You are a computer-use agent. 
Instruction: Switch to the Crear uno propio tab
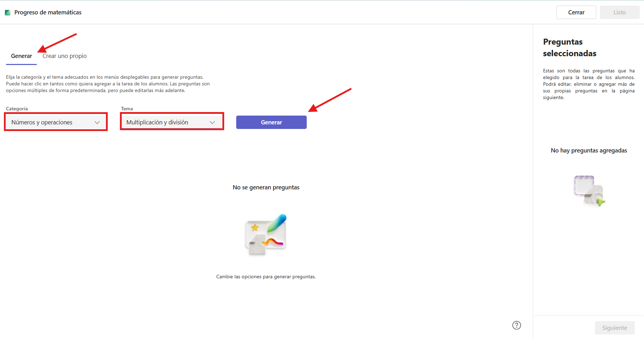65,56
